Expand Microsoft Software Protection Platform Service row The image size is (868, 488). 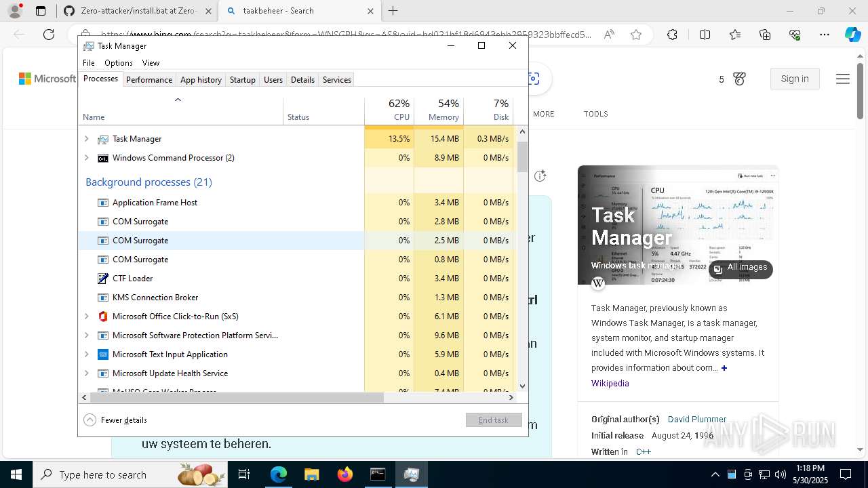pos(86,335)
